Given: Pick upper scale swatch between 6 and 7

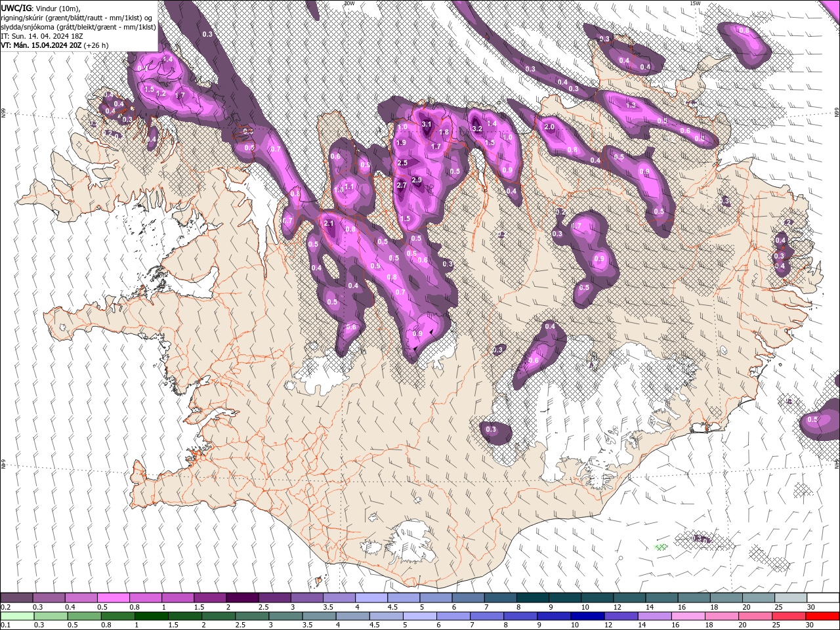Looking at the screenshot, I should pyautogui.click(x=468, y=598).
